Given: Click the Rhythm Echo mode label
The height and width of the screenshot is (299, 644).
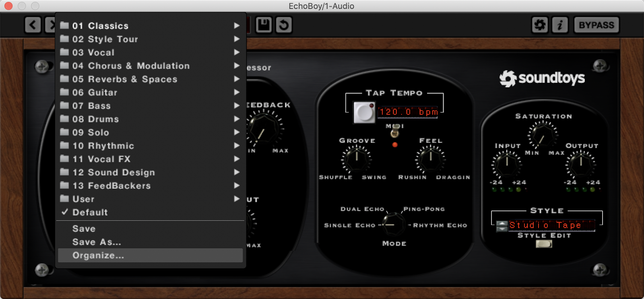Looking at the screenshot, I should tap(440, 225).
